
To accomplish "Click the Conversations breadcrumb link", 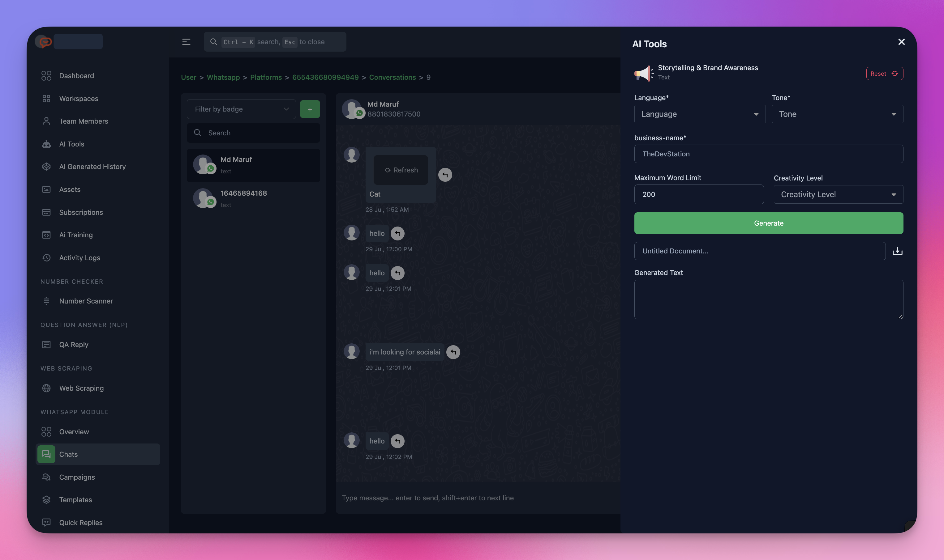I will pos(392,77).
